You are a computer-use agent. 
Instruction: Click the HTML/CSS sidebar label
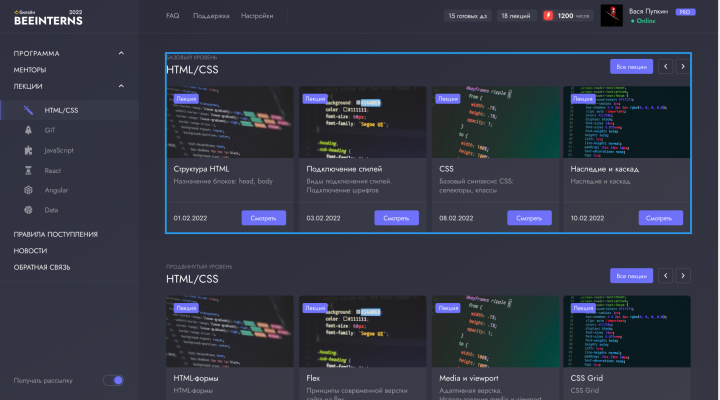61,110
